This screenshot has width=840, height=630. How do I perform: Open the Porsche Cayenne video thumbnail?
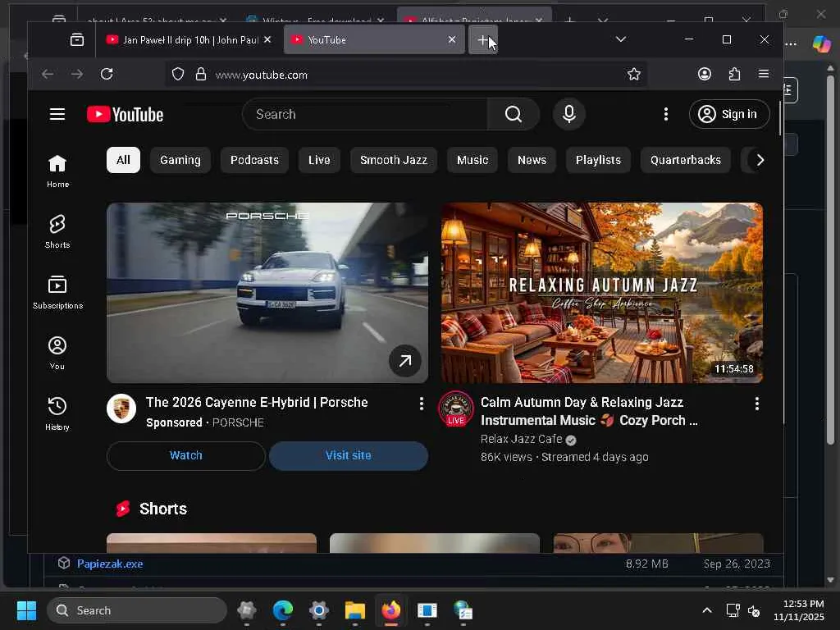267,293
